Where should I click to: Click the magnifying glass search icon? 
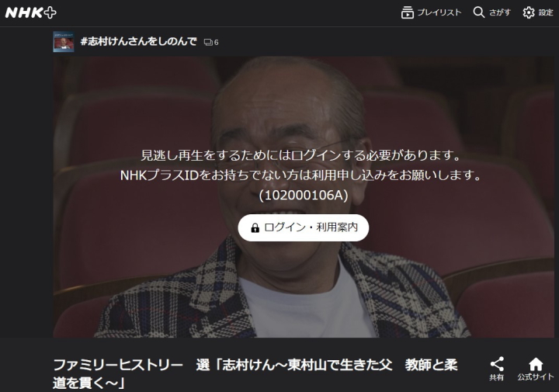click(477, 12)
